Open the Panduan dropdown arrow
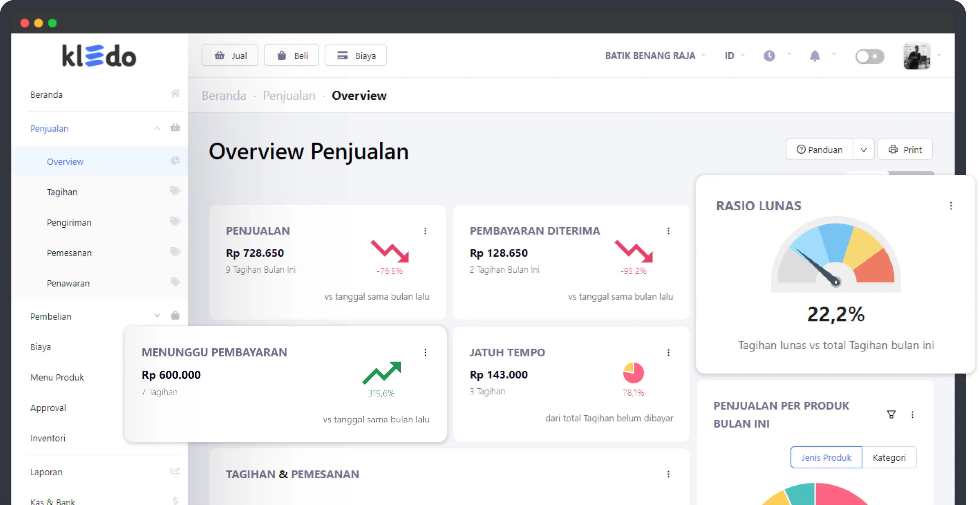The width and height of the screenshot is (980, 505). click(x=864, y=150)
